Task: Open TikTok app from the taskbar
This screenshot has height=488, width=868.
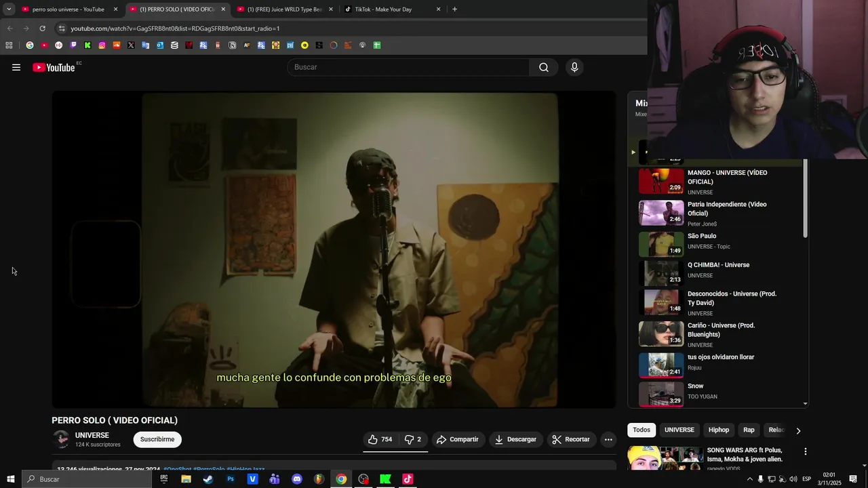Action: pyautogui.click(x=408, y=479)
